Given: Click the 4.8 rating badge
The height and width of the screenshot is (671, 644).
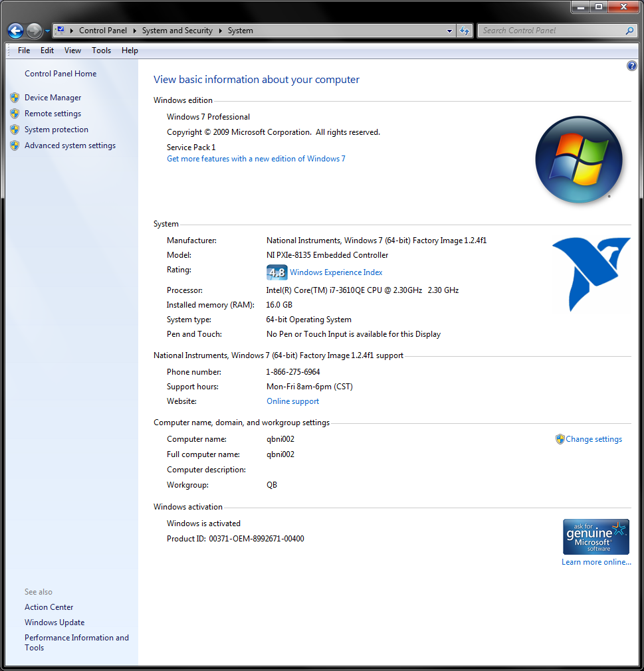Looking at the screenshot, I should click(x=276, y=272).
